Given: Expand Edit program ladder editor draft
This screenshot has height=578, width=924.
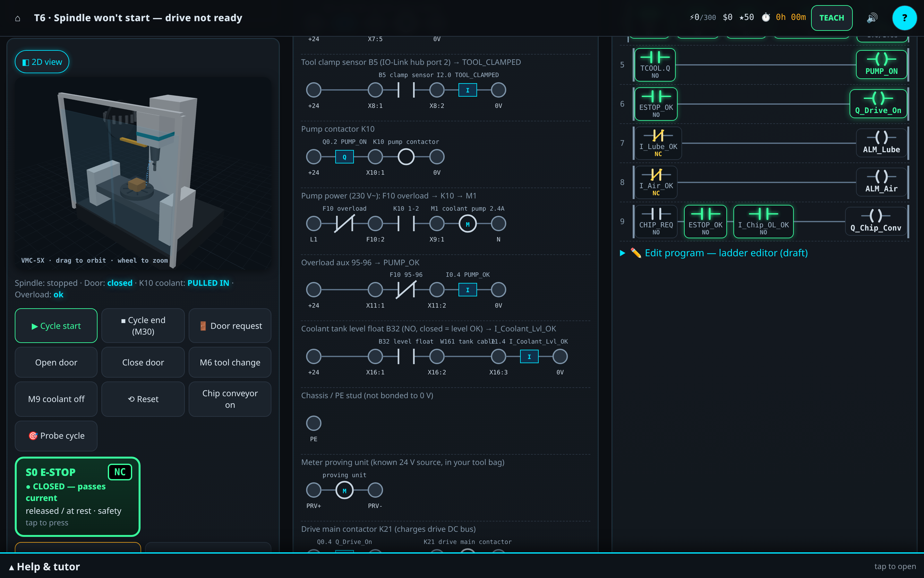Looking at the screenshot, I should pos(714,253).
